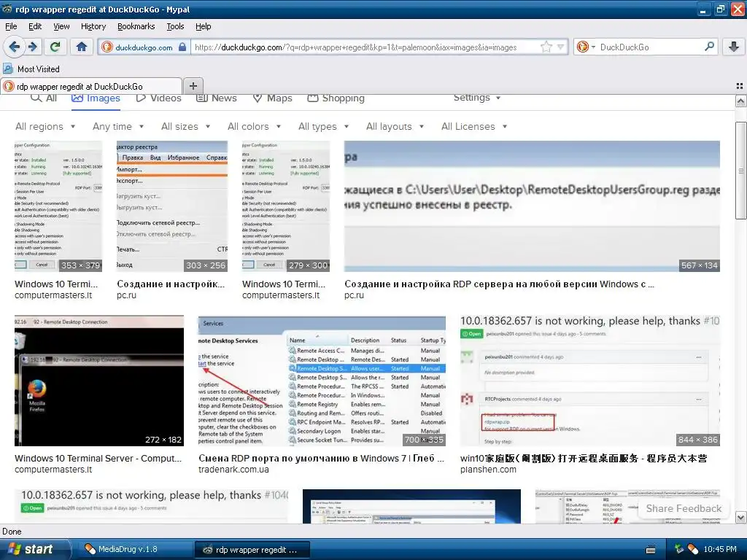
Task: Open the downloads arrow button
Action: (x=734, y=47)
